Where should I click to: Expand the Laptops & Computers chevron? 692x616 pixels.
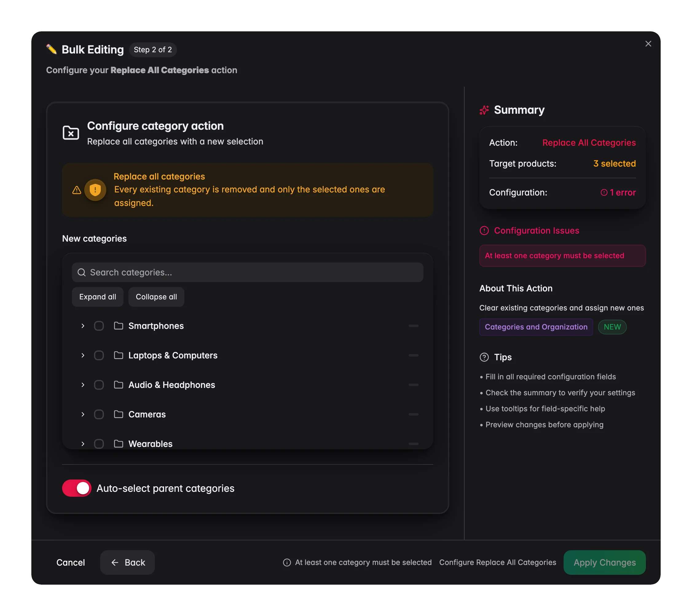pos(83,355)
